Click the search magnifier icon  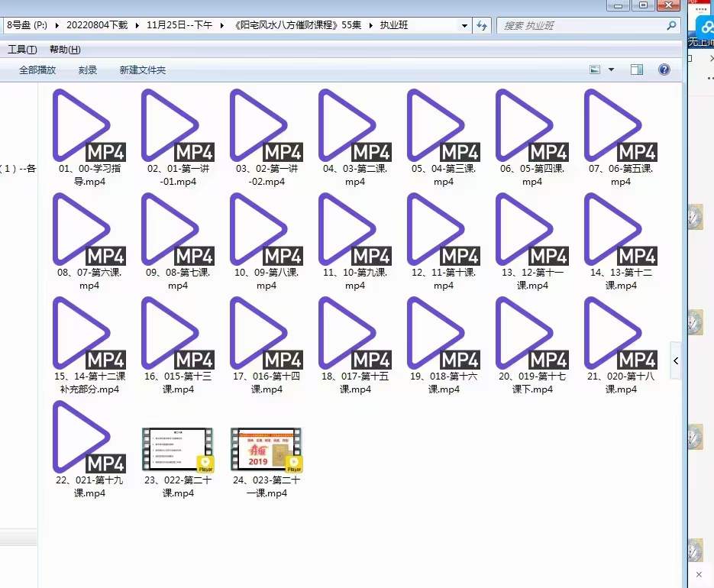coord(671,25)
